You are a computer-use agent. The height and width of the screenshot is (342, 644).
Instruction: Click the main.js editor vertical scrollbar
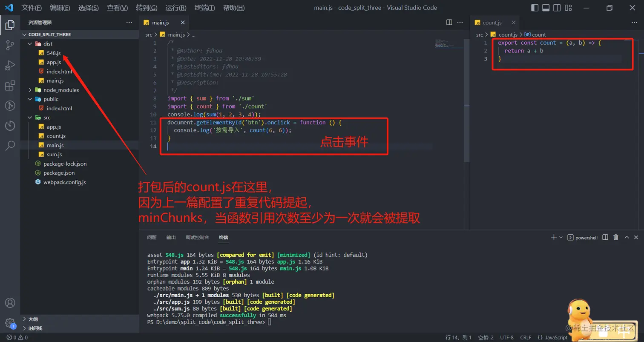[466, 100]
